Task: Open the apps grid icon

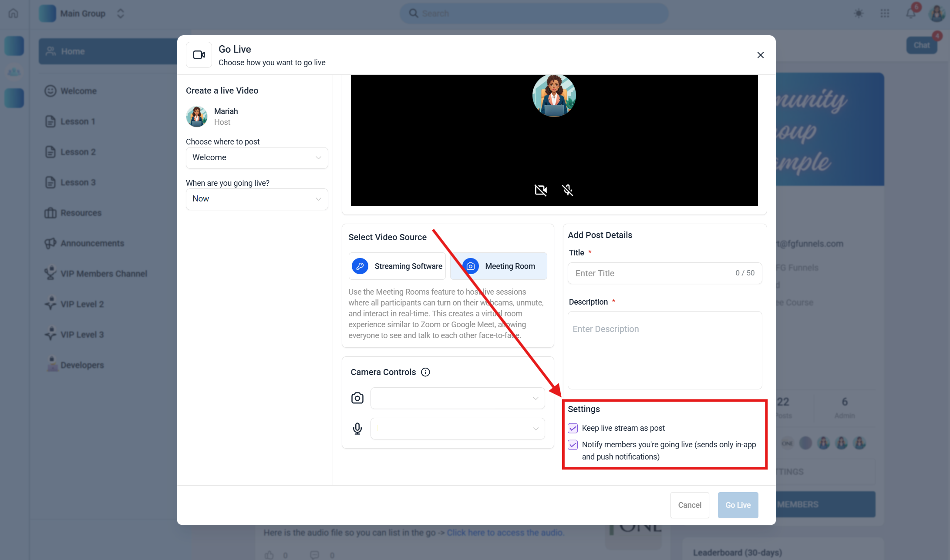Action: (x=884, y=13)
